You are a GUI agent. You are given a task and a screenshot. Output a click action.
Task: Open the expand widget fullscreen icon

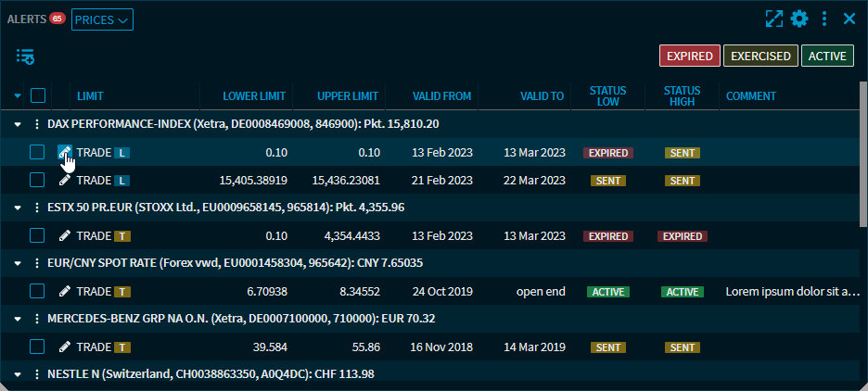pos(774,19)
